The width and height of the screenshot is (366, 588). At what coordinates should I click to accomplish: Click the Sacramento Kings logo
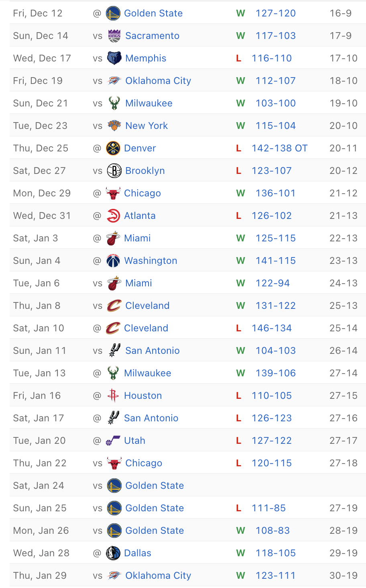pyautogui.click(x=114, y=36)
